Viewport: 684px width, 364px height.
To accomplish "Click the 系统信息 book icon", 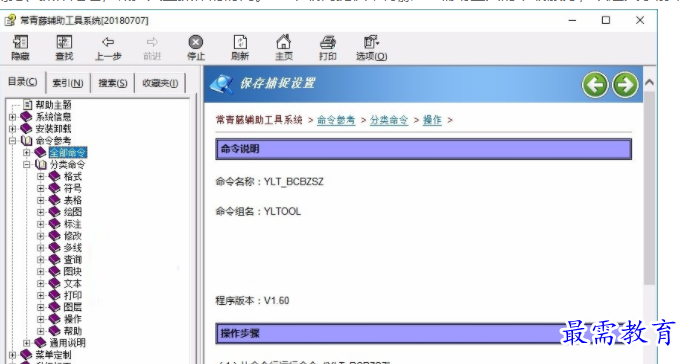I will (x=27, y=117).
